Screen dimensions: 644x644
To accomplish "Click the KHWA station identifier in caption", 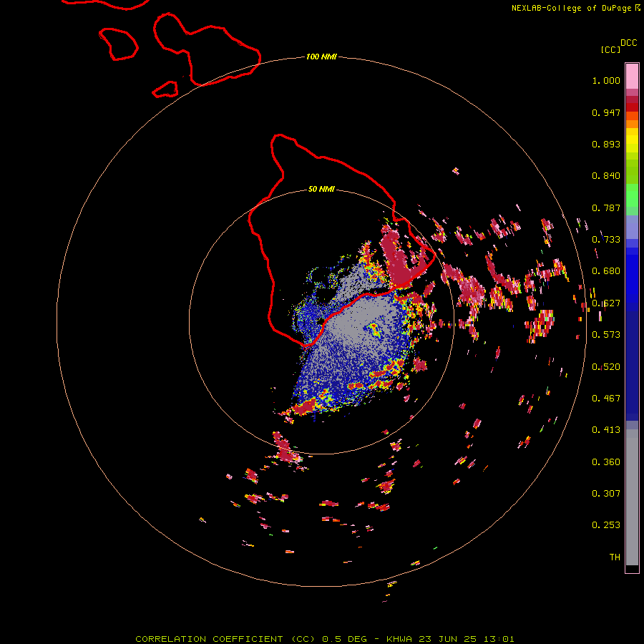I will [x=399, y=639].
